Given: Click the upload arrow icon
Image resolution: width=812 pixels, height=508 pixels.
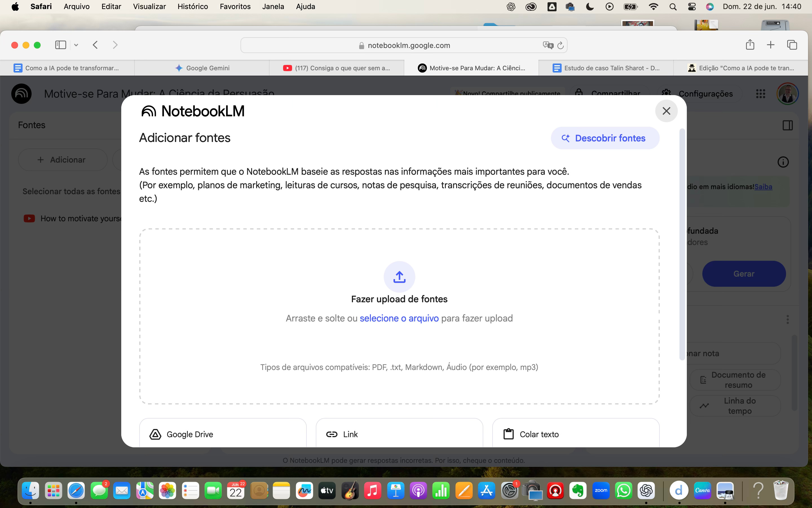Looking at the screenshot, I should [399, 277].
